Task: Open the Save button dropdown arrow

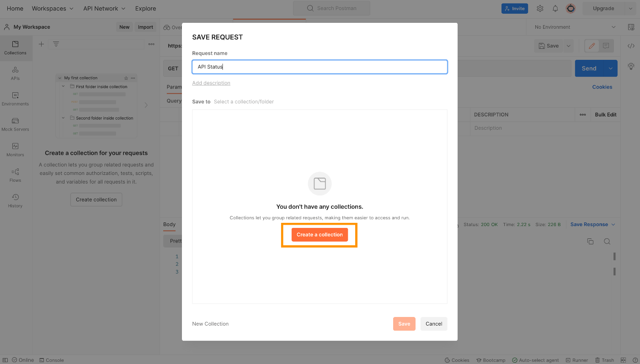Action: click(568, 46)
